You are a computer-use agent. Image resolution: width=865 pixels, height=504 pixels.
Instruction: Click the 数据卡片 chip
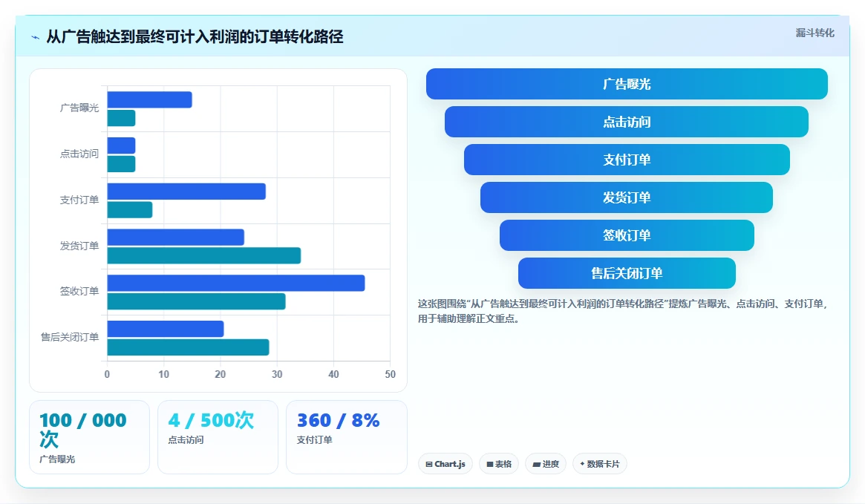(600, 464)
